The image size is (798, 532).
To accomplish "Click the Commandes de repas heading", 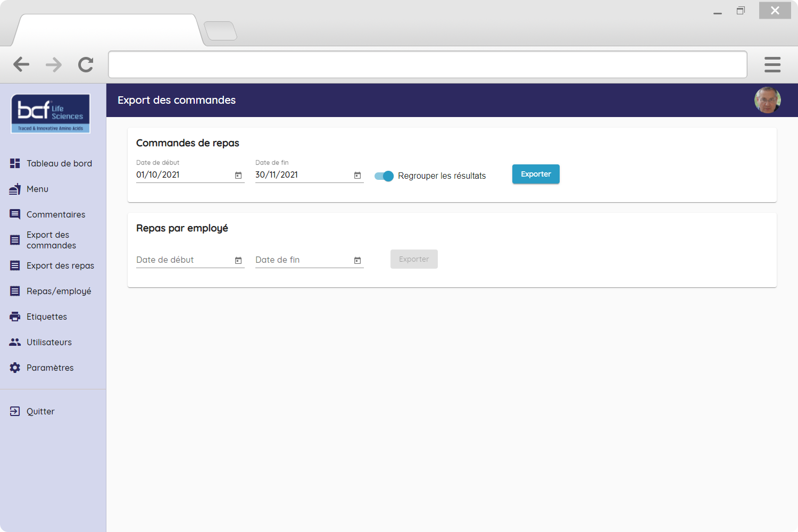I will [188, 143].
